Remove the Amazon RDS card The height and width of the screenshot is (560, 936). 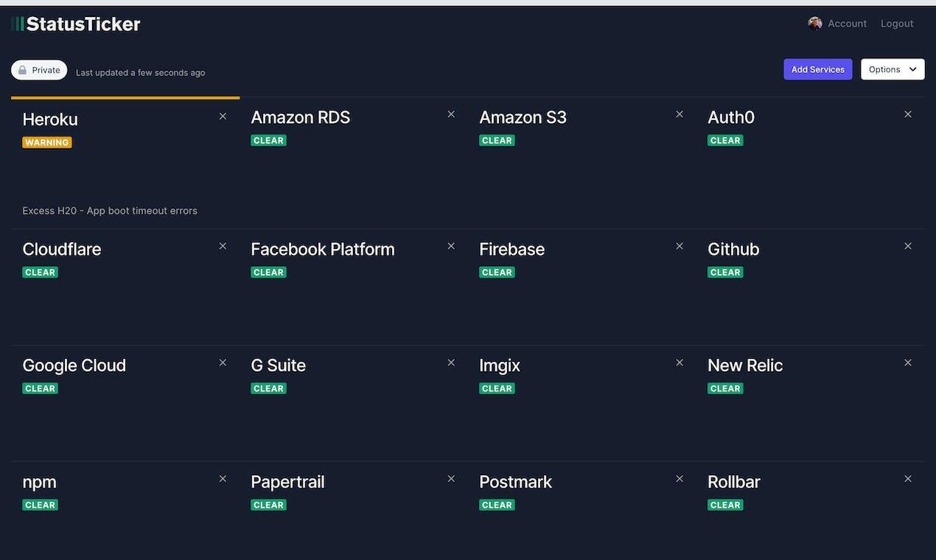click(x=451, y=114)
